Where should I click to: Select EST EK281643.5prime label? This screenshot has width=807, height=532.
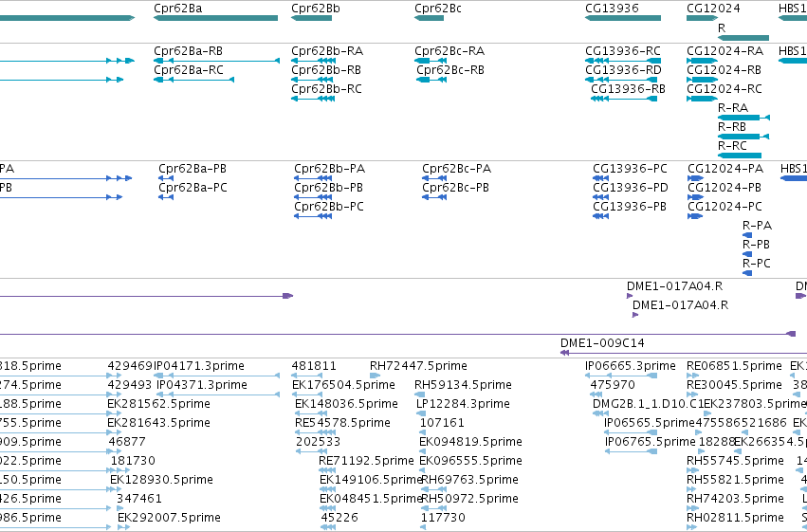(158, 423)
